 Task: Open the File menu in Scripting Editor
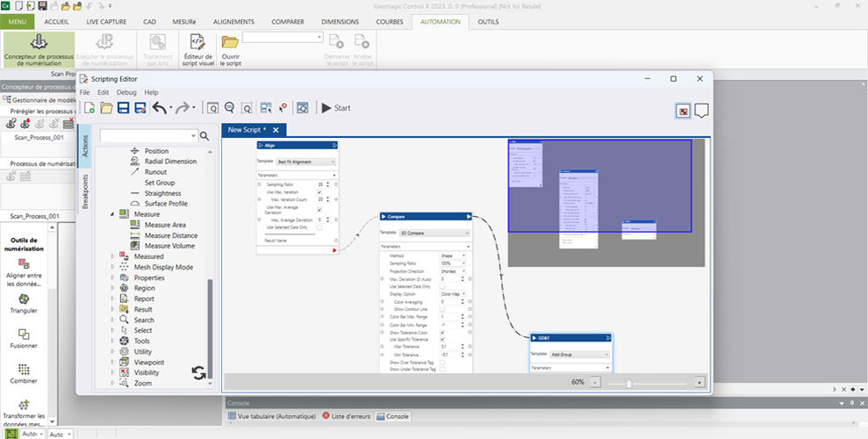pyautogui.click(x=84, y=92)
